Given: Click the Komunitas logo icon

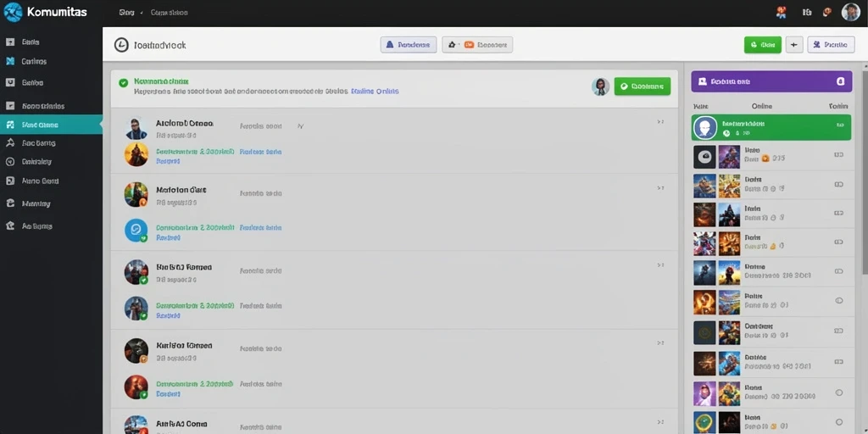Looking at the screenshot, I should [x=13, y=12].
